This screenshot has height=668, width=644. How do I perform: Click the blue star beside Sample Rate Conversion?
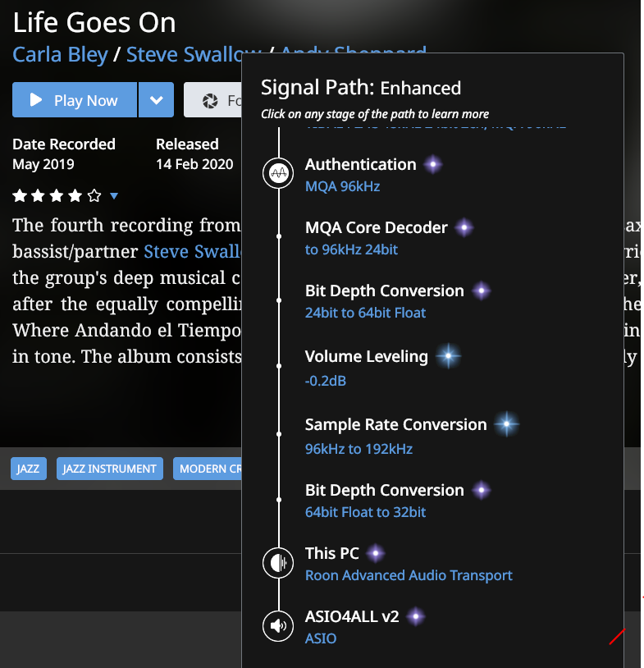(507, 424)
